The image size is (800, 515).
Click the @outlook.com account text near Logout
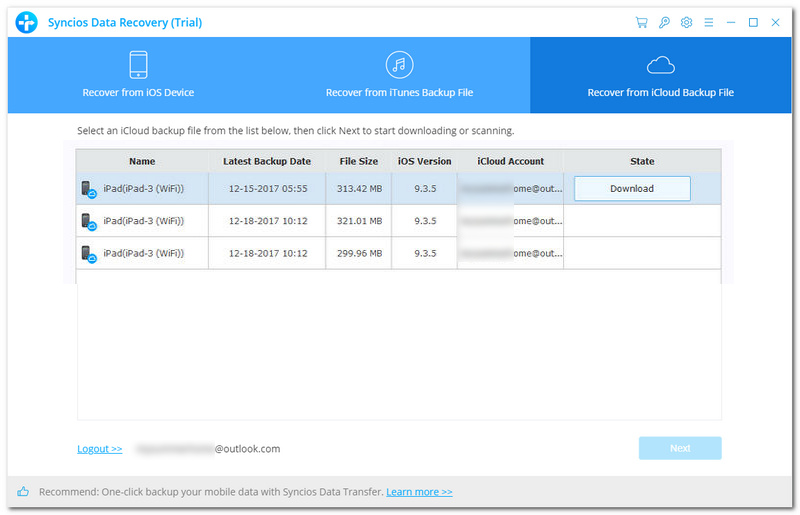(247, 449)
